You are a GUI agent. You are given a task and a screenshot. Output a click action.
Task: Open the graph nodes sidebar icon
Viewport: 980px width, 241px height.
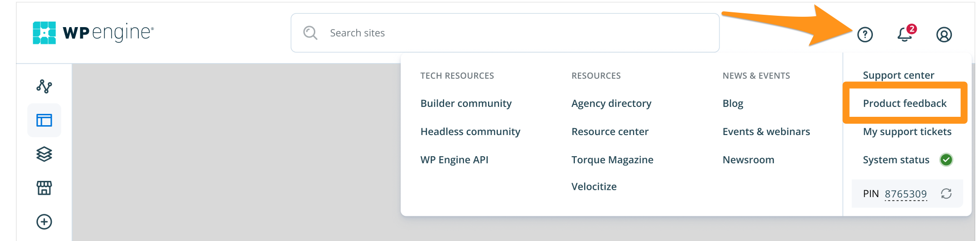pyautogui.click(x=44, y=87)
